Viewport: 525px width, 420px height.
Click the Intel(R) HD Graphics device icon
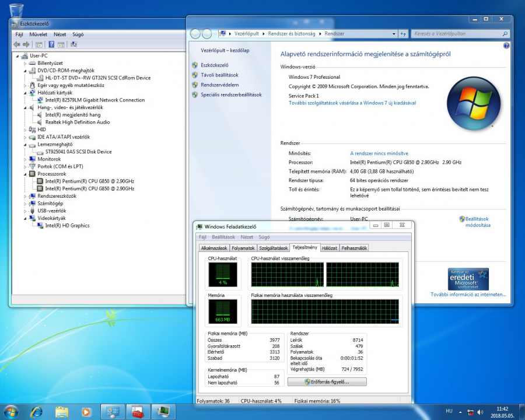(x=40, y=226)
